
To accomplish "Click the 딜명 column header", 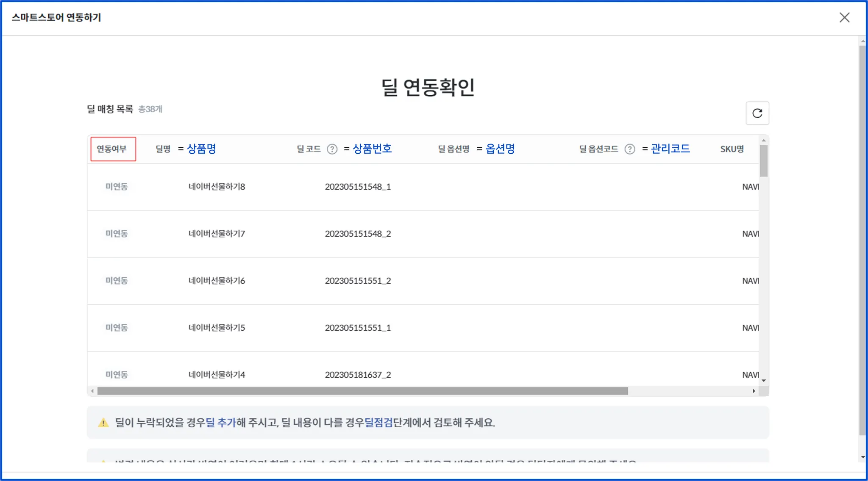I will (x=163, y=149).
